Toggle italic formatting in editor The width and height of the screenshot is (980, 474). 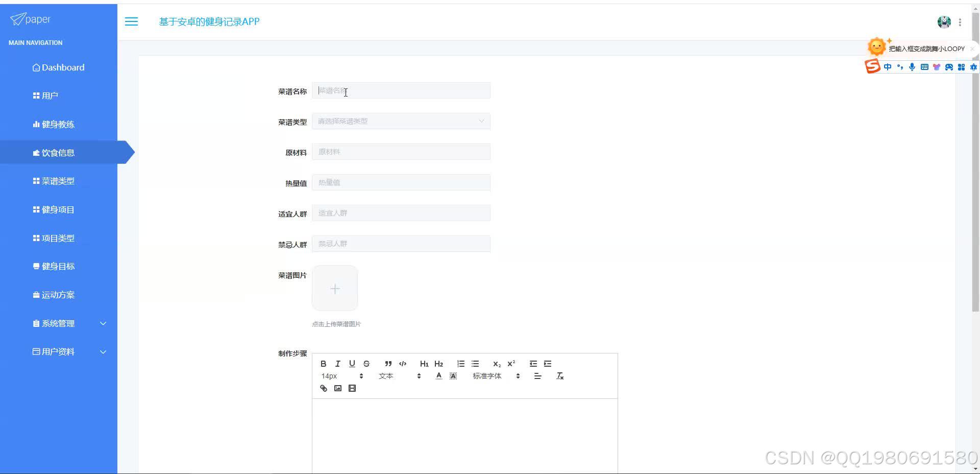coord(337,364)
